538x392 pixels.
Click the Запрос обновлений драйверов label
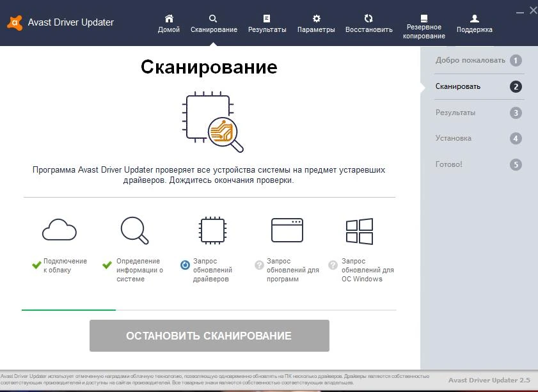(213, 270)
